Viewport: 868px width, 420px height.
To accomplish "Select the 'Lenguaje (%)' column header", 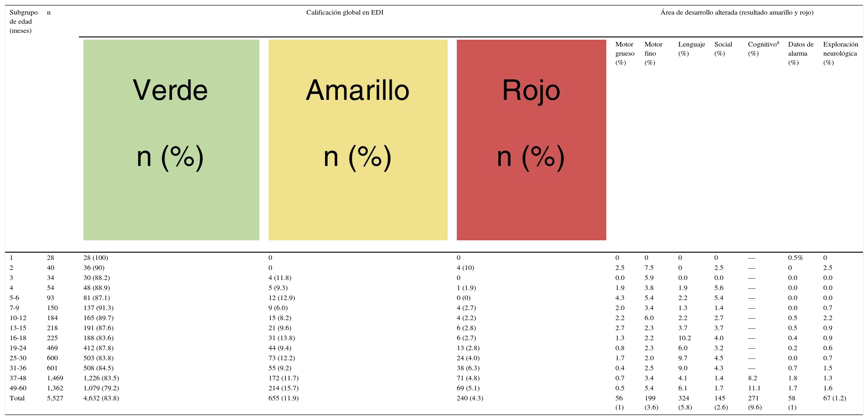I will pyautogui.click(x=691, y=49).
